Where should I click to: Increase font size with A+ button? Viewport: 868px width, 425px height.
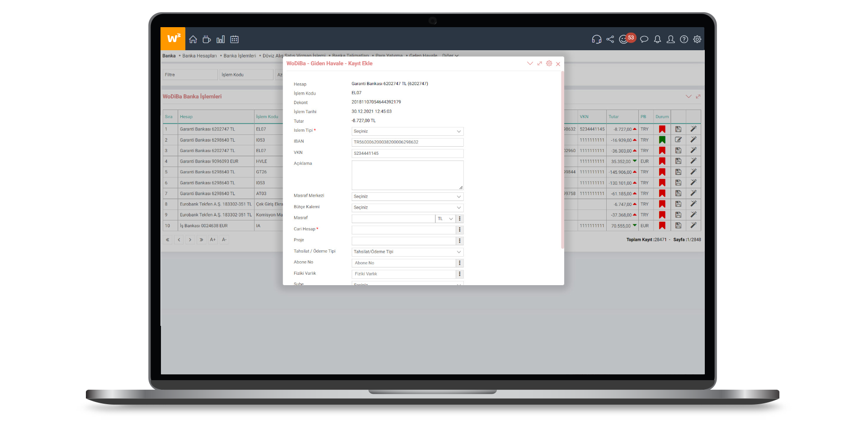(x=213, y=240)
